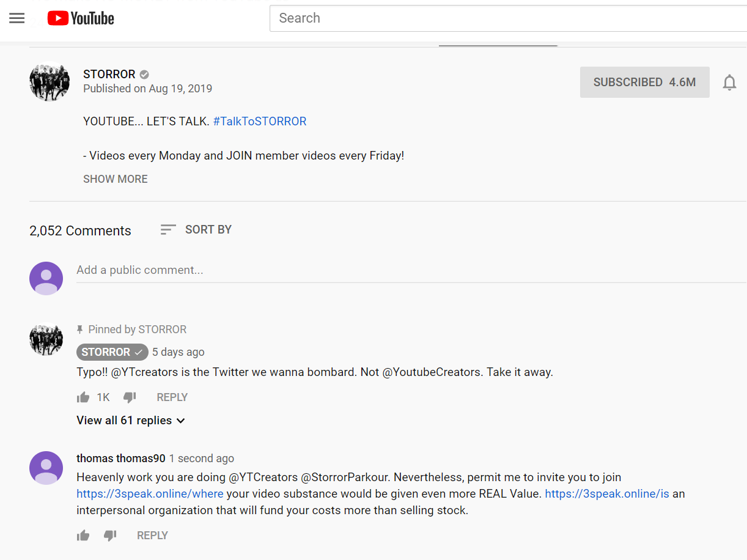Reply to the pinned STORROR comment

[172, 397]
